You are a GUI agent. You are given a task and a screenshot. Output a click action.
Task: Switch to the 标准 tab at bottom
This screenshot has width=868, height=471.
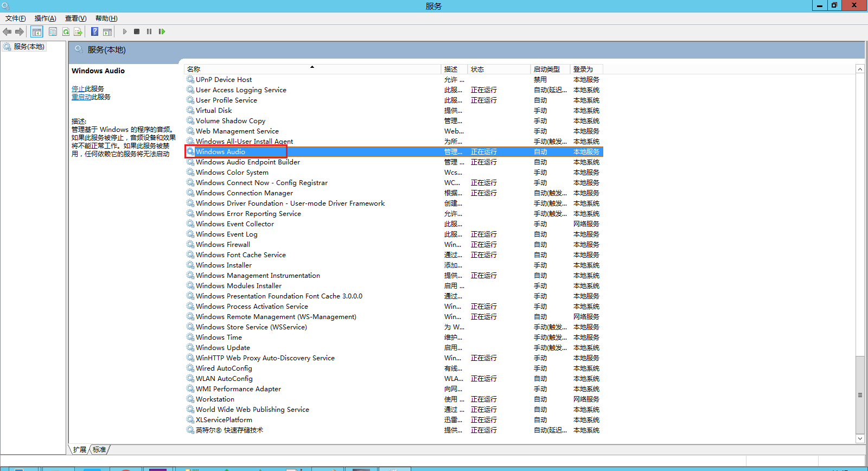(x=99, y=449)
